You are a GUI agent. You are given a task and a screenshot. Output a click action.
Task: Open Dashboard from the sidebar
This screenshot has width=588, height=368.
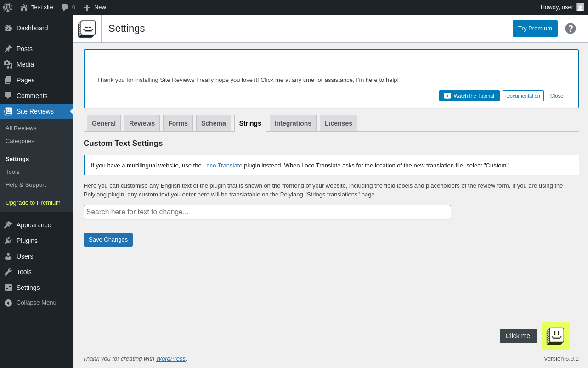[x=32, y=28]
